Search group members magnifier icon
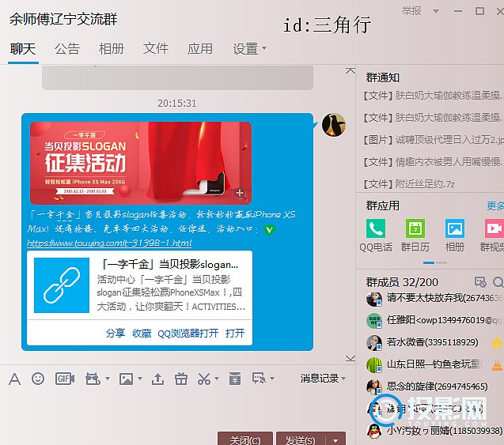The width and height of the screenshot is (504, 445). coord(498,282)
